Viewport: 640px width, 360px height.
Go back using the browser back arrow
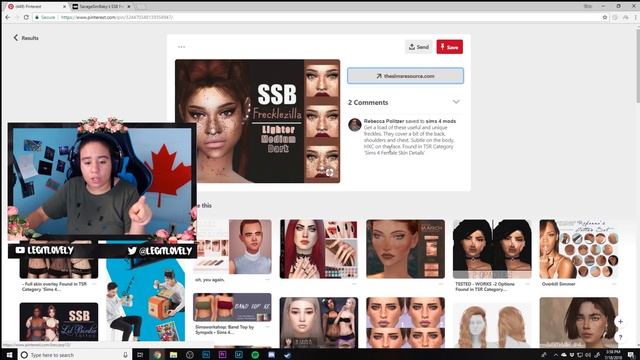coord(8,17)
